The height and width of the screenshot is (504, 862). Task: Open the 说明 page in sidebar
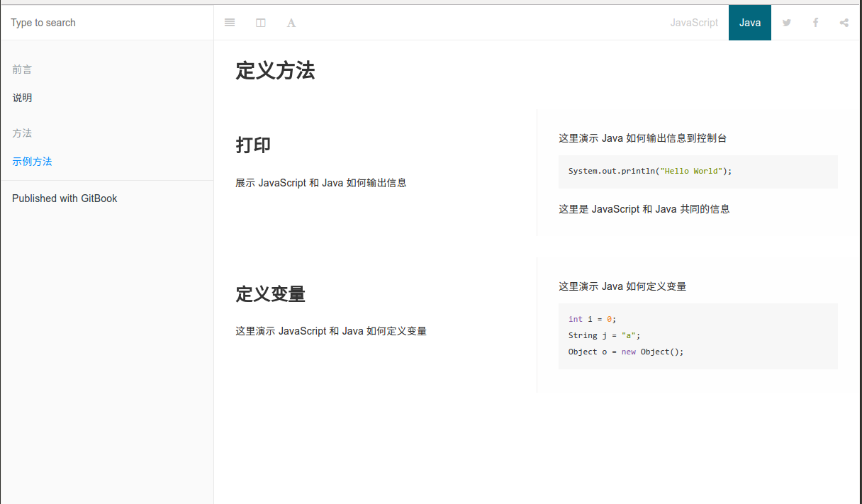[22, 98]
